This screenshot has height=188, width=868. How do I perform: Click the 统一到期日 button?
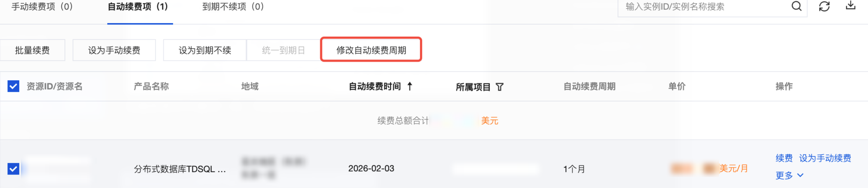(x=283, y=50)
